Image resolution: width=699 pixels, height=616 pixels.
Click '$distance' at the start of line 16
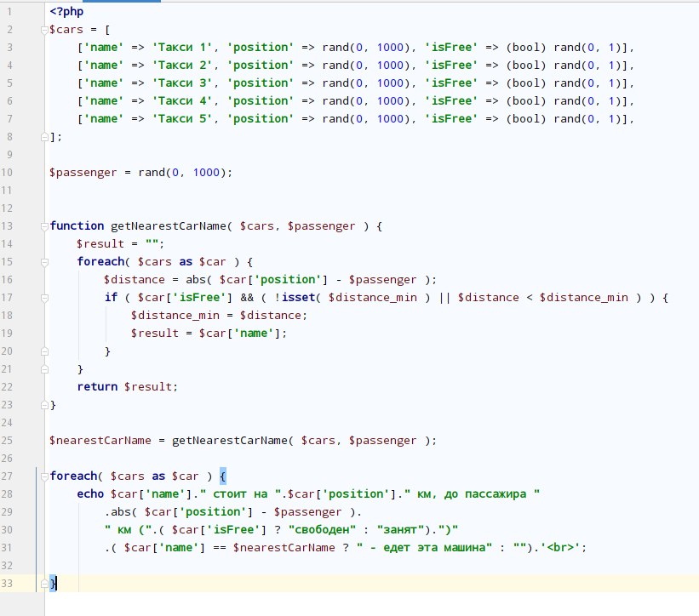pos(135,280)
